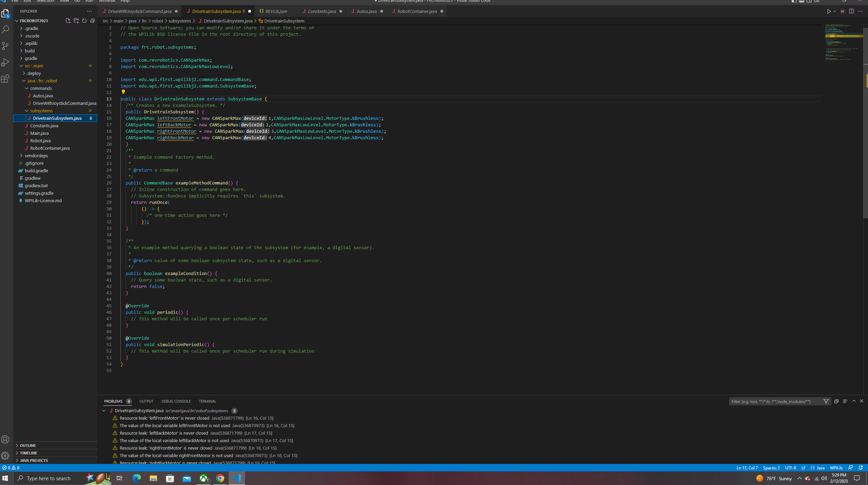Expand the OUTLINE section
The width and height of the screenshot is (868, 485).
tap(28, 445)
